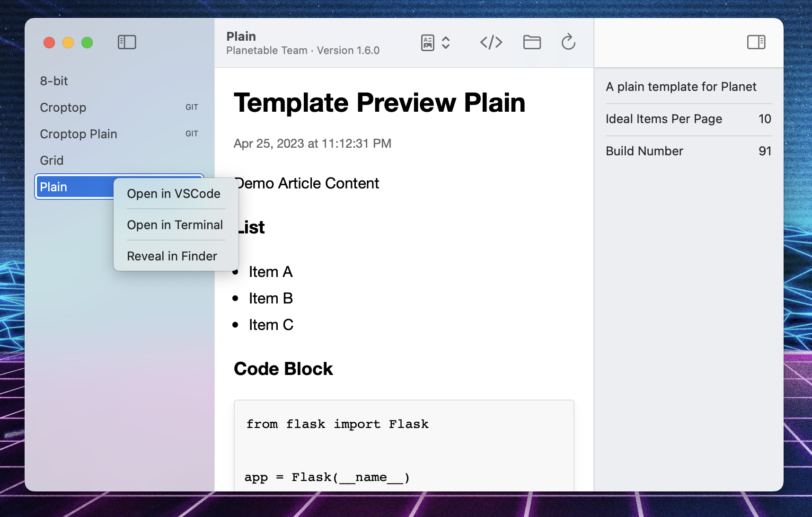This screenshot has width=812, height=517.
Task: Toggle the right inspector panel icon
Action: click(x=756, y=42)
